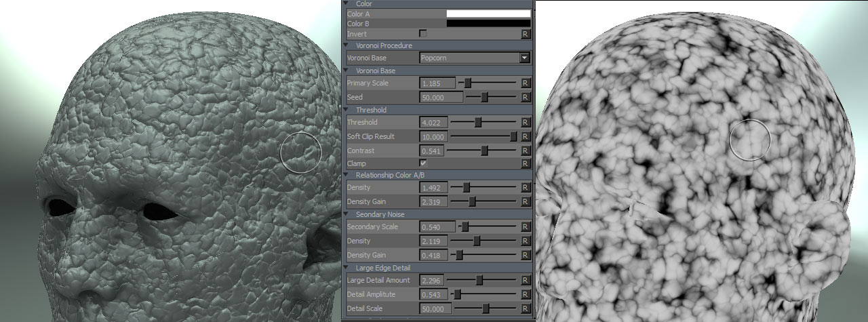This screenshot has width=868, height=322.
Task: Click the Color A white swatch
Action: click(488, 14)
